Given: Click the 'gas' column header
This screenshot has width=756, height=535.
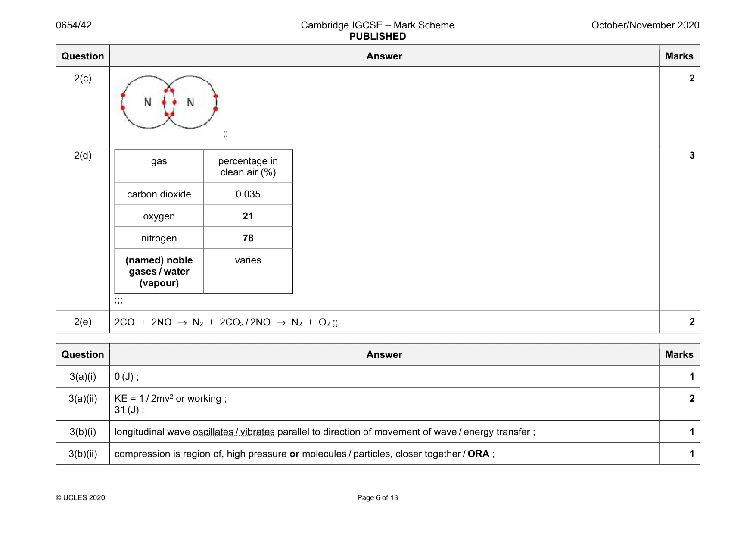Looking at the screenshot, I should (159, 166).
